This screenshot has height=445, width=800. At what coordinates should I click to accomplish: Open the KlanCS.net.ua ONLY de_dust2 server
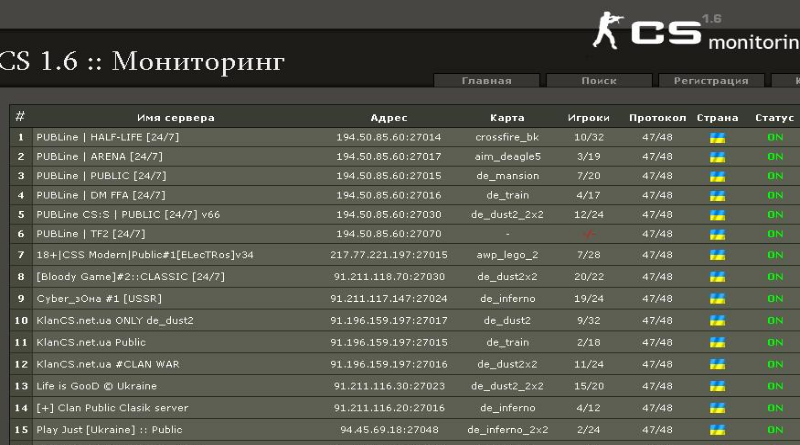point(115,320)
